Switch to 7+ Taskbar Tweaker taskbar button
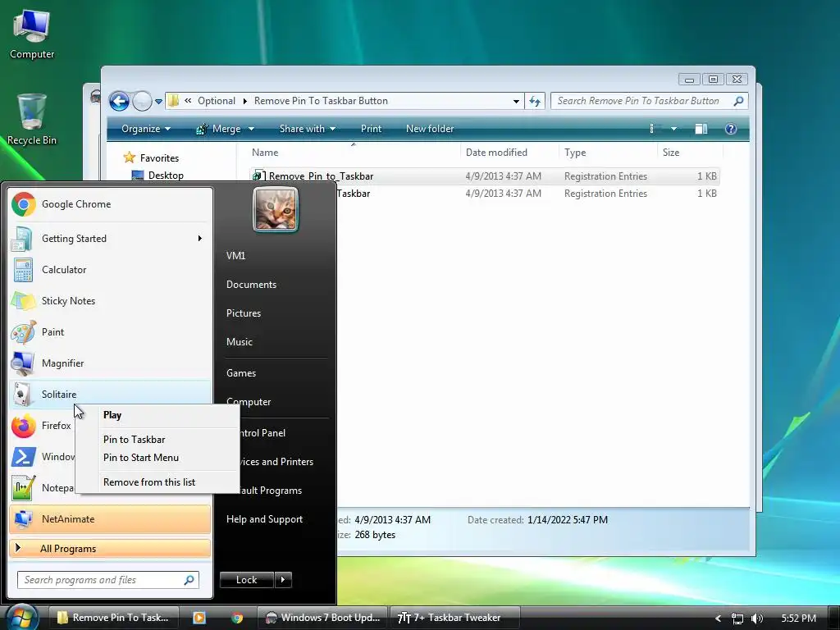Image resolution: width=840 pixels, height=630 pixels. coord(454,618)
